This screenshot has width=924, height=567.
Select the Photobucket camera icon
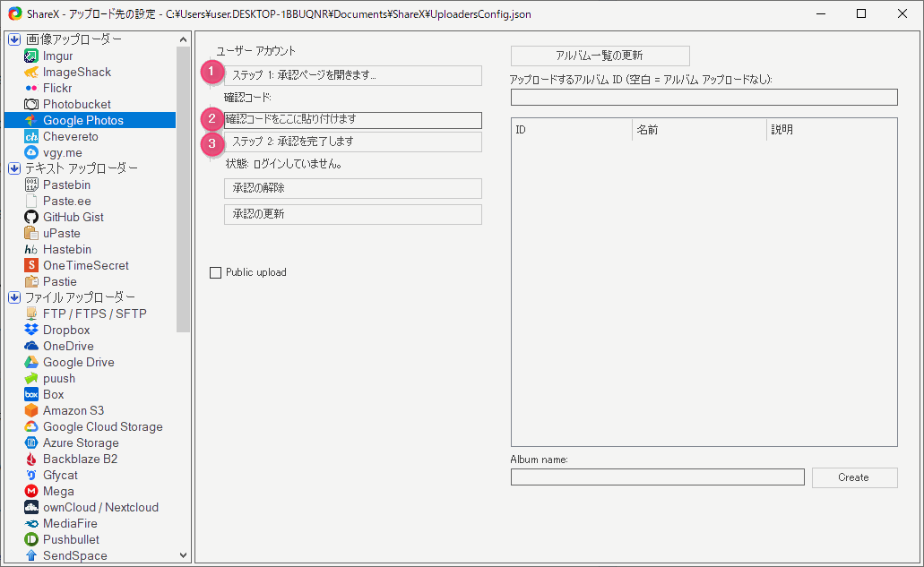(31, 104)
